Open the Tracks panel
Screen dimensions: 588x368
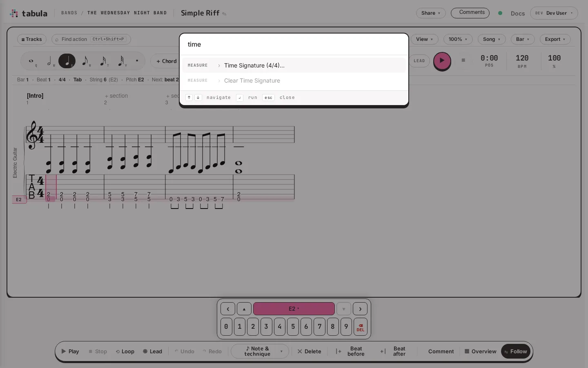(x=32, y=39)
